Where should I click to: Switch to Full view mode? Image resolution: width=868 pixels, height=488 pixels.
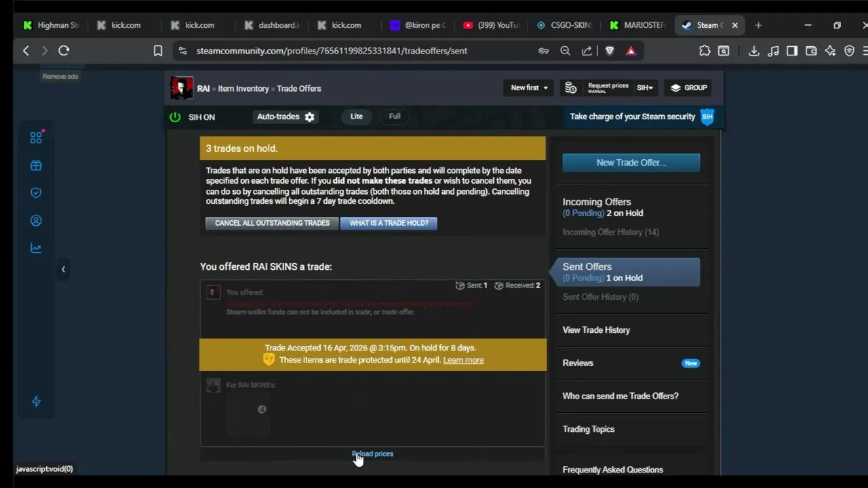(395, 117)
